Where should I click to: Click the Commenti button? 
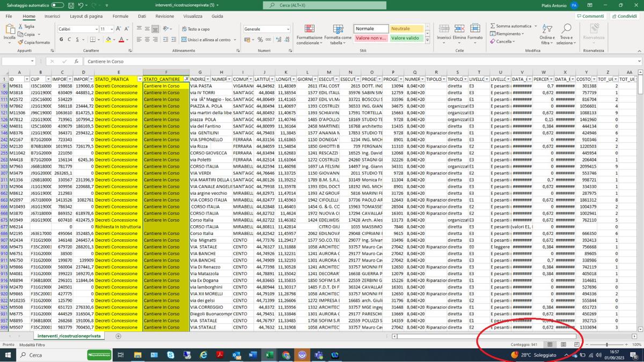coord(590,16)
